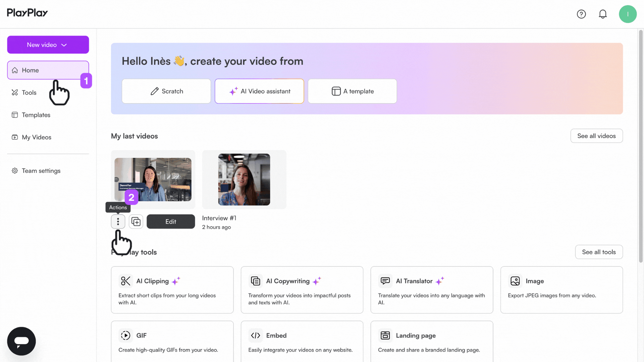Create video with AI Video assistant
Viewport: 644px width, 362px height.
pyautogui.click(x=259, y=91)
